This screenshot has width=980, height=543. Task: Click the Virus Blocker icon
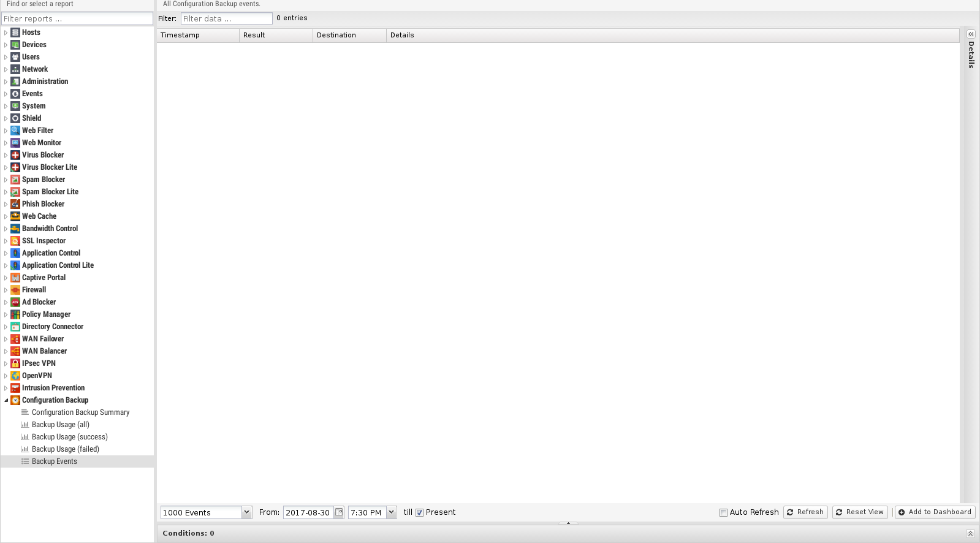click(15, 155)
